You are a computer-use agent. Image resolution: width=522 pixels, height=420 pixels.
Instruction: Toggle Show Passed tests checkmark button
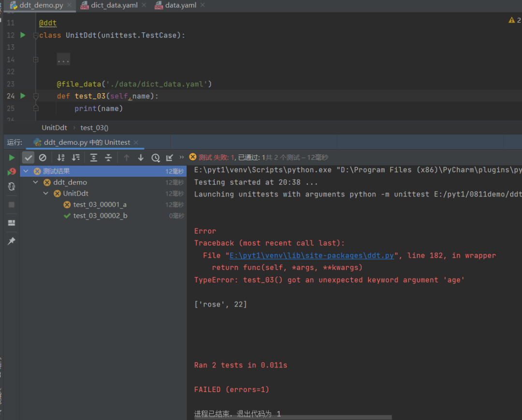[x=29, y=157]
